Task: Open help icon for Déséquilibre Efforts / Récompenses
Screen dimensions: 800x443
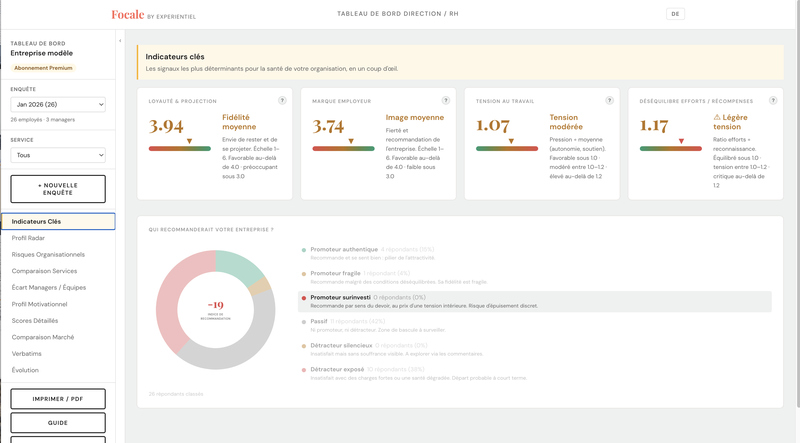Action: (x=773, y=101)
